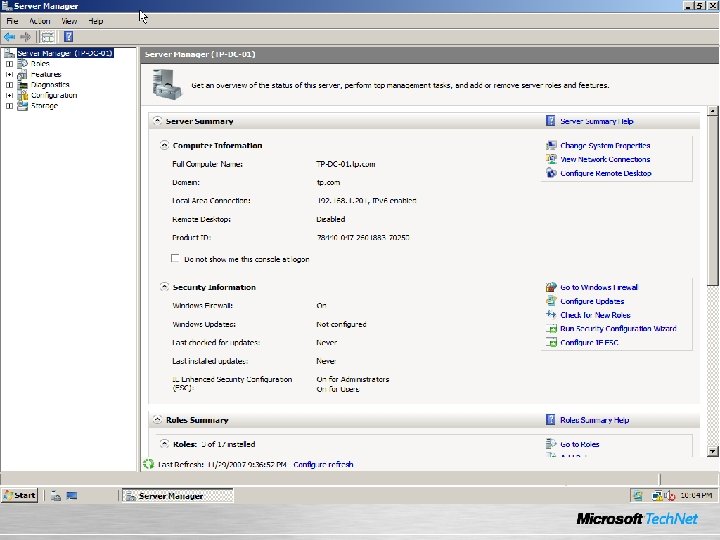720x540 pixels.
Task: Expand the Diagnostics tree node
Action: 9,85
